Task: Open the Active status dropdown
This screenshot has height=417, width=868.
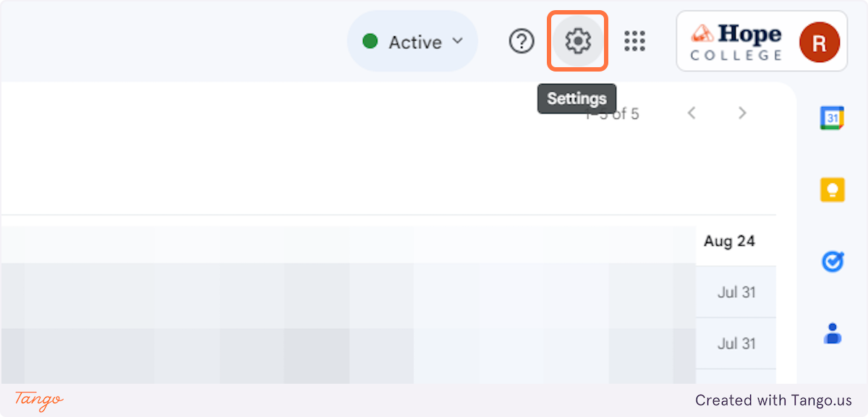Action: [412, 42]
